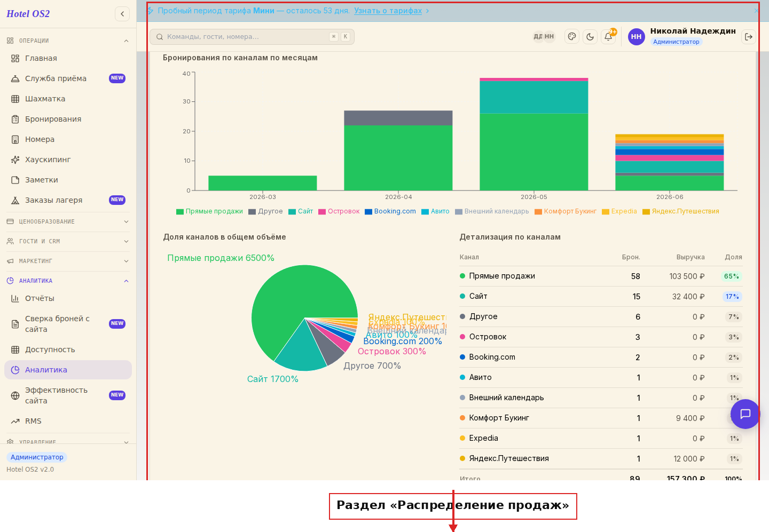The height and width of the screenshot is (532, 769).
Task: Toggle Прямые продажи legend entry
Action: click(x=209, y=211)
